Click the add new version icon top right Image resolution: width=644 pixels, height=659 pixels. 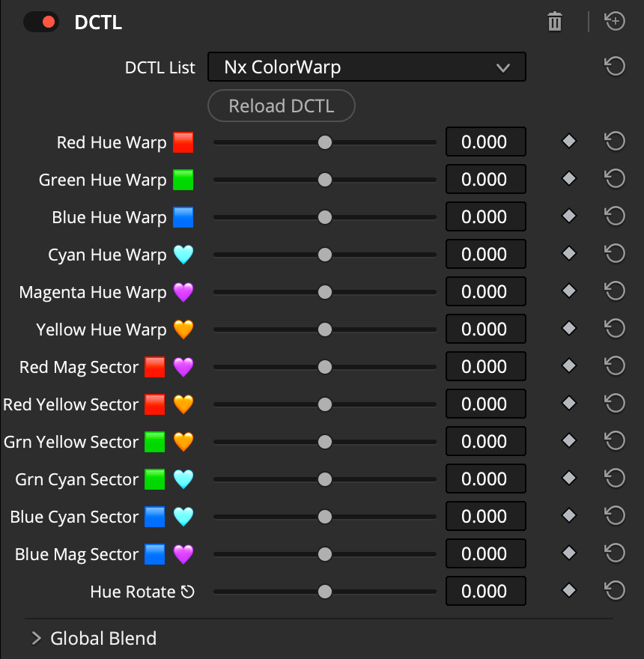[x=615, y=22]
